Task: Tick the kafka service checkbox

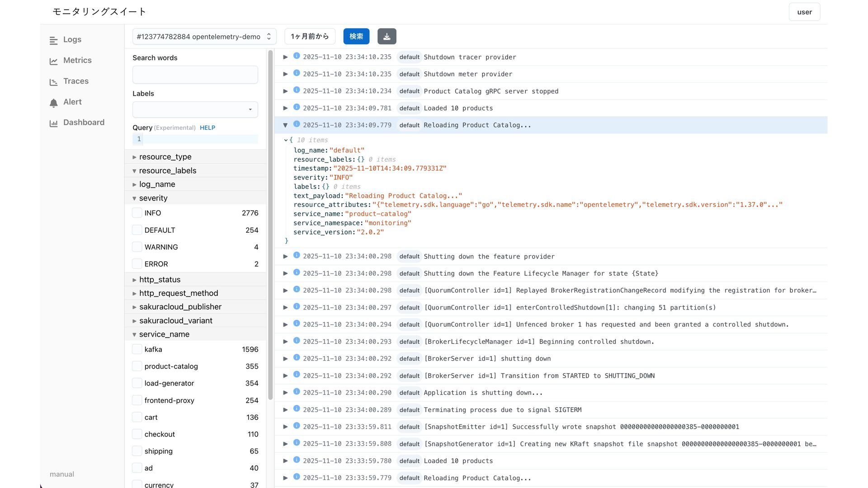Action: pyautogui.click(x=137, y=349)
